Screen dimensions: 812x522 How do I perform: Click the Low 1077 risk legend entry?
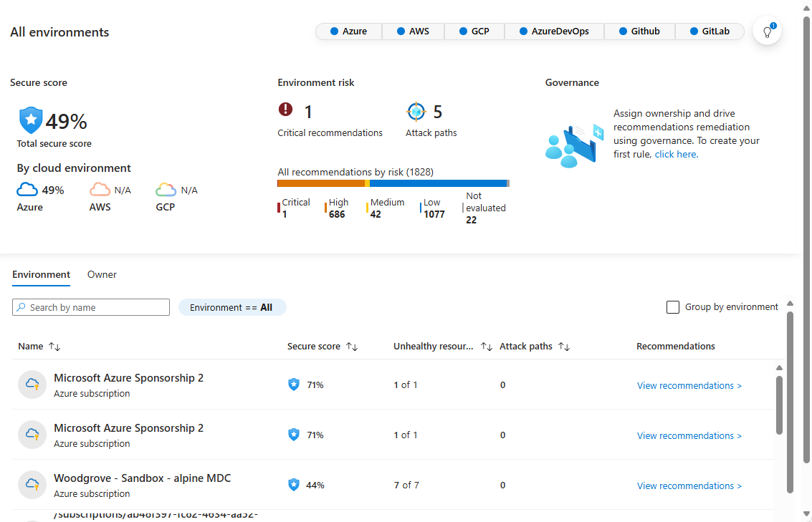(x=432, y=208)
